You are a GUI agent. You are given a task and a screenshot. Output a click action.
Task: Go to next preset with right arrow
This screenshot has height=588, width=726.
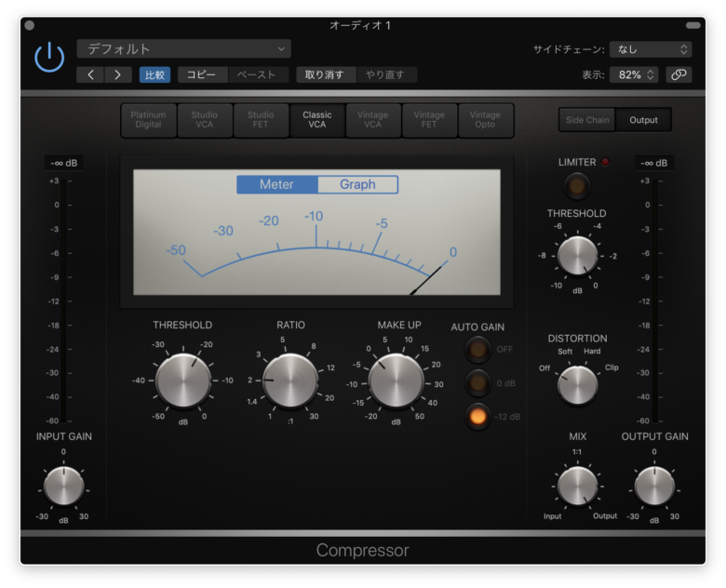pyautogui.click(x=117, y=75)
